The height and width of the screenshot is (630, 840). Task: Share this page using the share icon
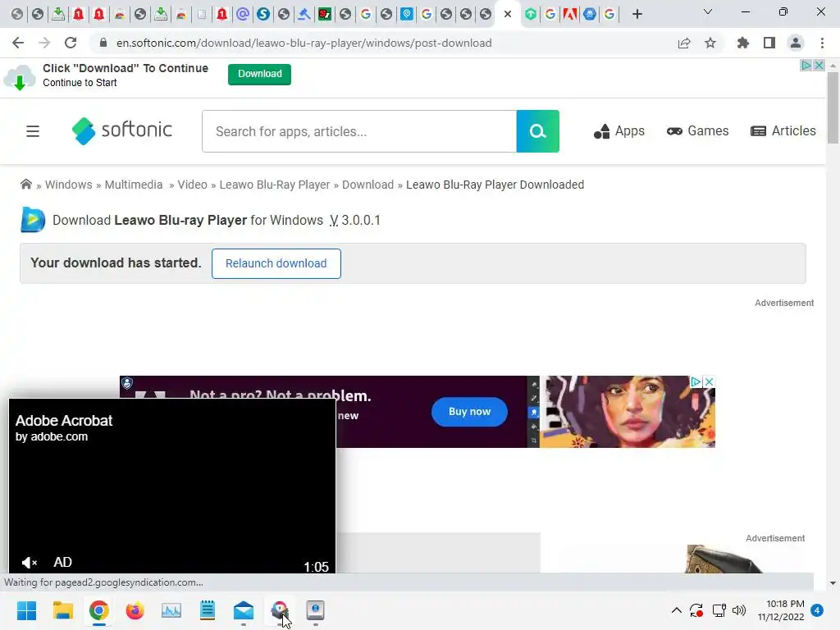(684, 43)
